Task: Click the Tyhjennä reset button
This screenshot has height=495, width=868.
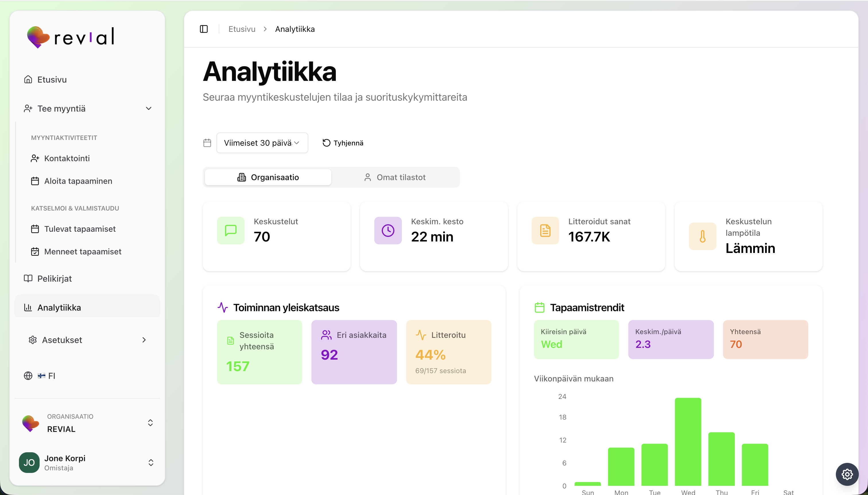Action: click(343, 143)
